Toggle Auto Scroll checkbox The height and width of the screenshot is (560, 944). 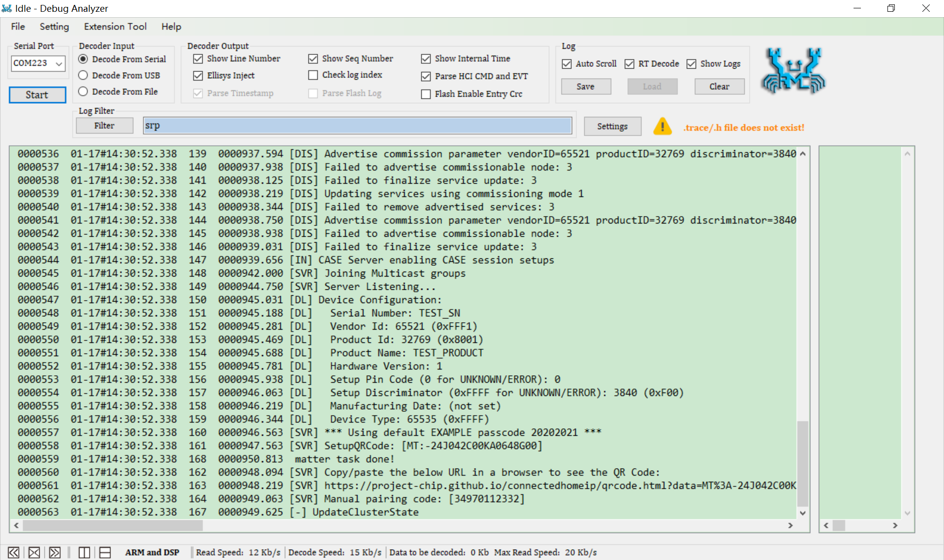click(x=567, y=64)
